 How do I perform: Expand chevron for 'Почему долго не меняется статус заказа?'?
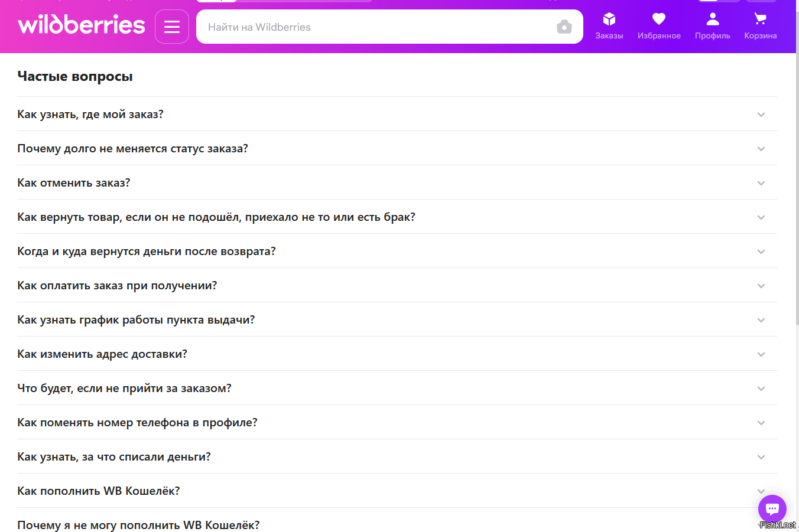[x=761, y=149]
